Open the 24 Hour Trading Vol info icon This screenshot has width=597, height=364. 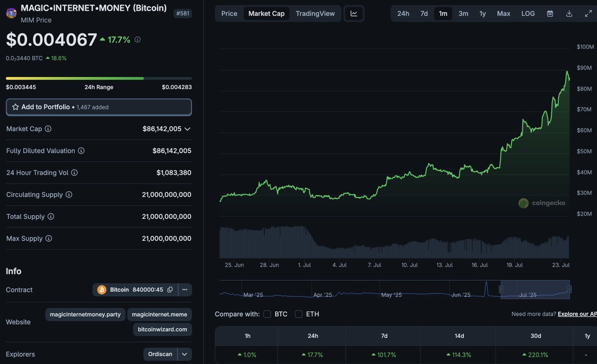pyautogui.click(x=74, y=173)
